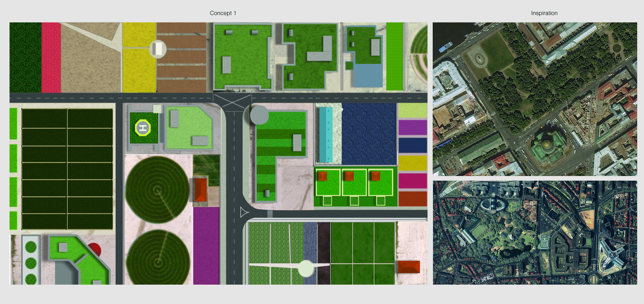
Task: Click the gray circular rooftop tank
Action: pos(259,115)
